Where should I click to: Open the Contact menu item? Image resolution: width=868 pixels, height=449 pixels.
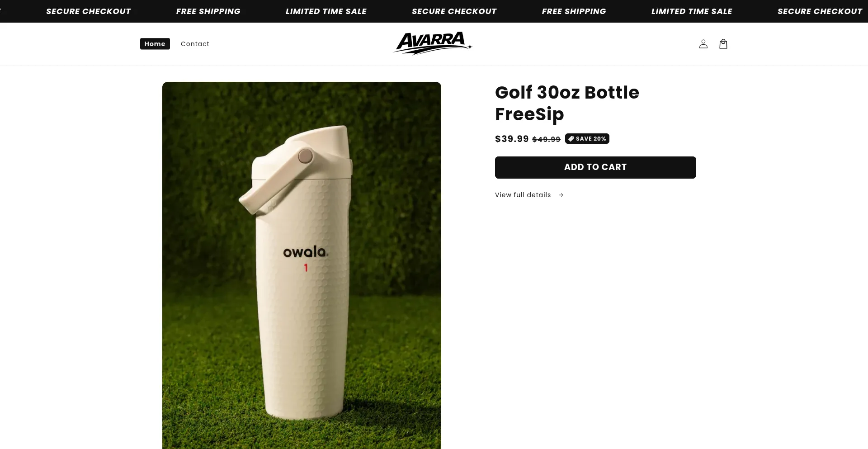coord(195,44)
